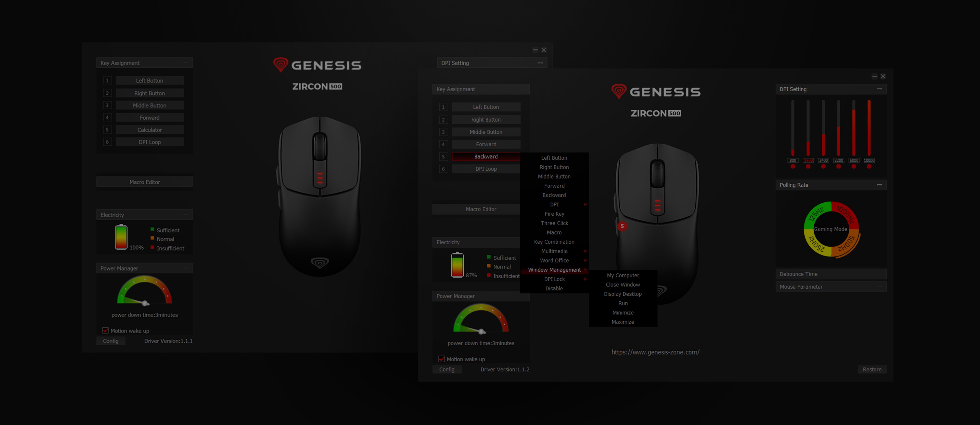The image size is (980, 425).
Task: Click the power gauge dial in front window
Action: [x=481, y=318]
